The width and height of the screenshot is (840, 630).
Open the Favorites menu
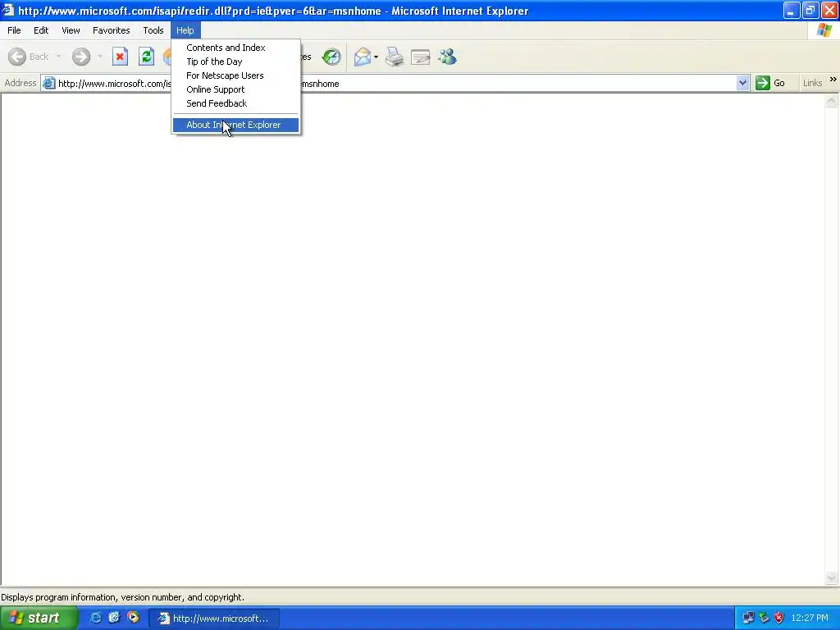[x=111, y=30]
